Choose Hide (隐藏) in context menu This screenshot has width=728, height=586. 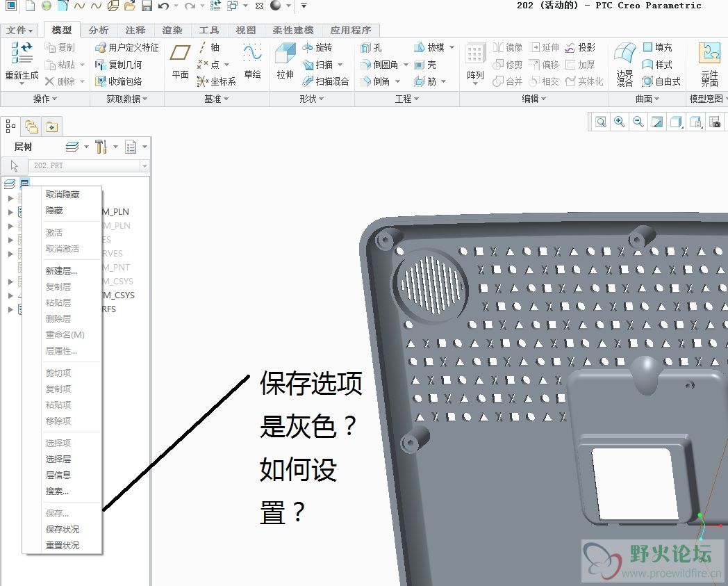click(54, 211)
